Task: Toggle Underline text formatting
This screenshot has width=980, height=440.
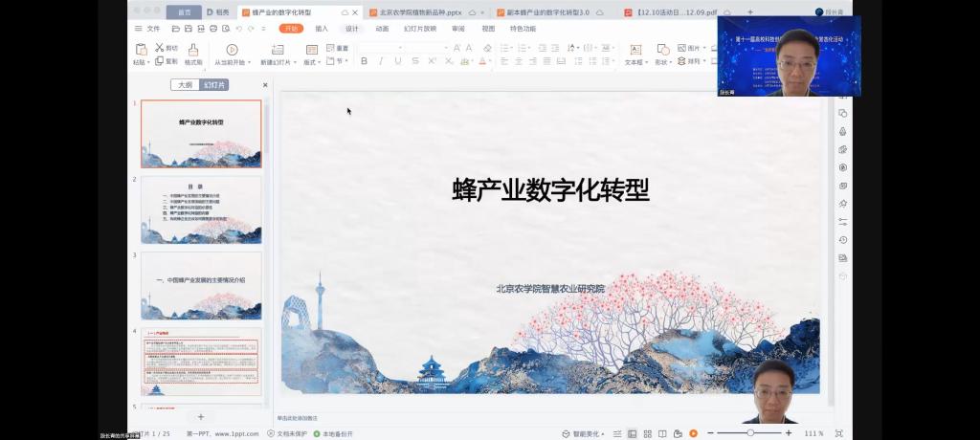Action: [x=398, y=61]
